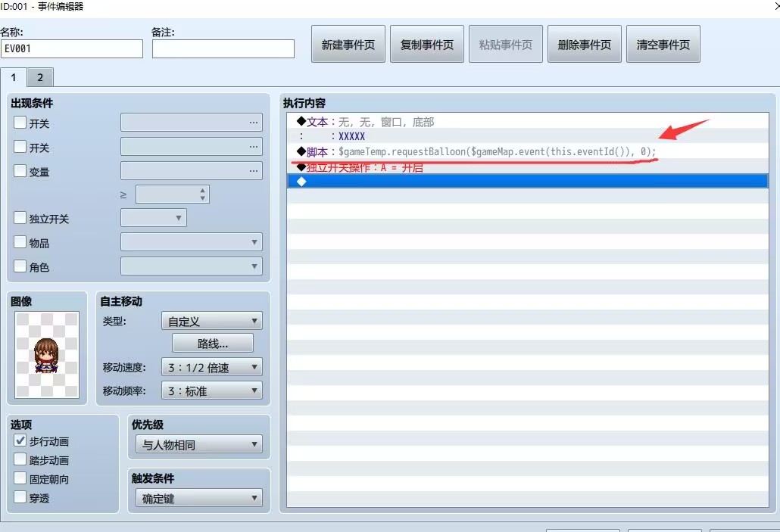The height and width of the screenshot is (532, 780).
Task: Open the 移动速度 dropdown
Action: 211,368
